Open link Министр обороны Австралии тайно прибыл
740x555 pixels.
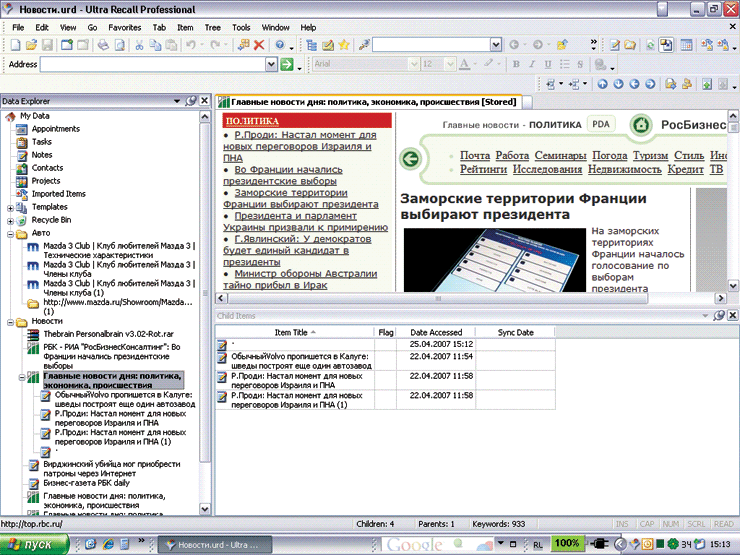point(300,279)
